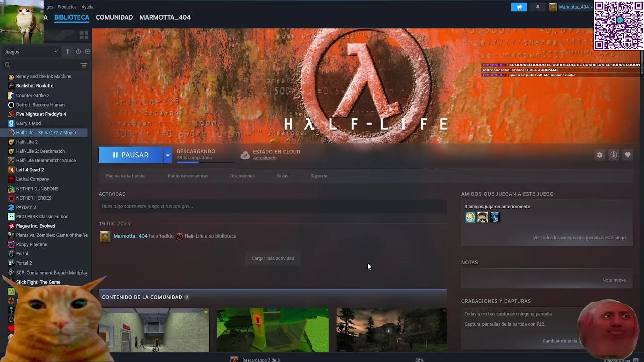Toggle the ready-to-play filter icon
The image size is (644, 362).
(x=87, y=52)
